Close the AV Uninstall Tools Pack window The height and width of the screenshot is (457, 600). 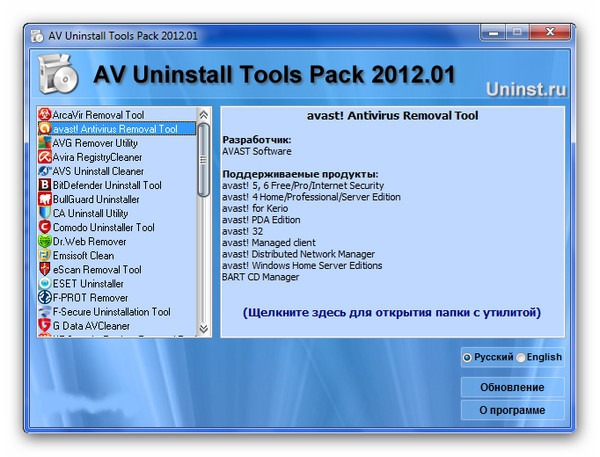point(550,32)
